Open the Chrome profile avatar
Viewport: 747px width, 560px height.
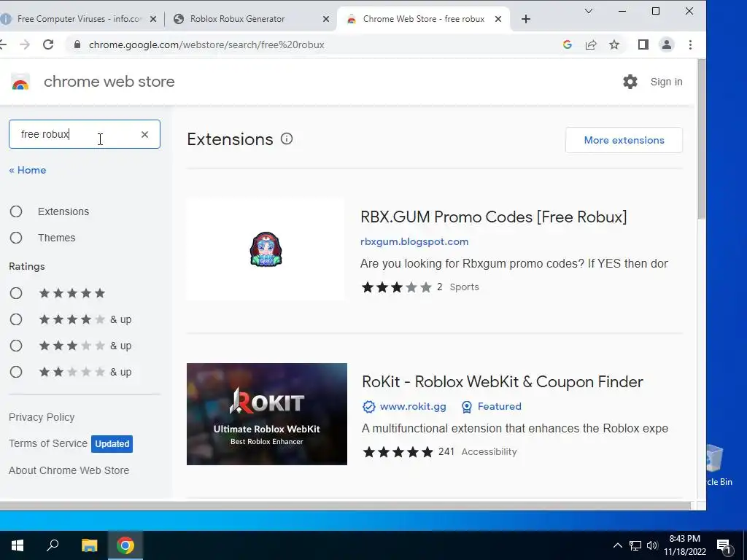(667, 44)
